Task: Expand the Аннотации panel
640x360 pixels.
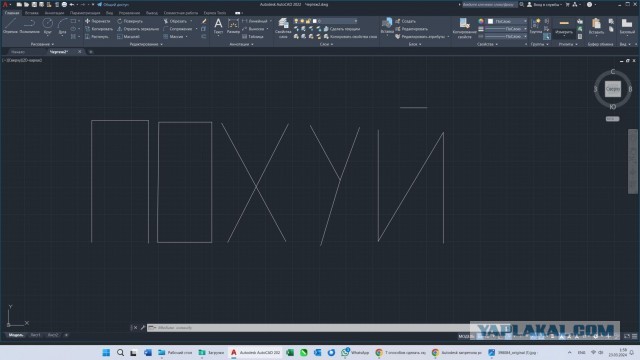Action: tap(241, 44)
